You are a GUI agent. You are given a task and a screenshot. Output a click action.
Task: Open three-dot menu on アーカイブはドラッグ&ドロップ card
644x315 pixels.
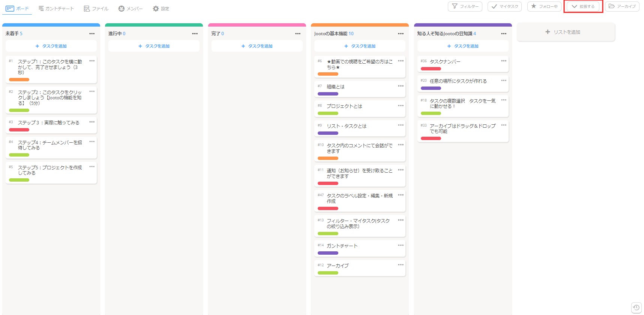(504, 125)
